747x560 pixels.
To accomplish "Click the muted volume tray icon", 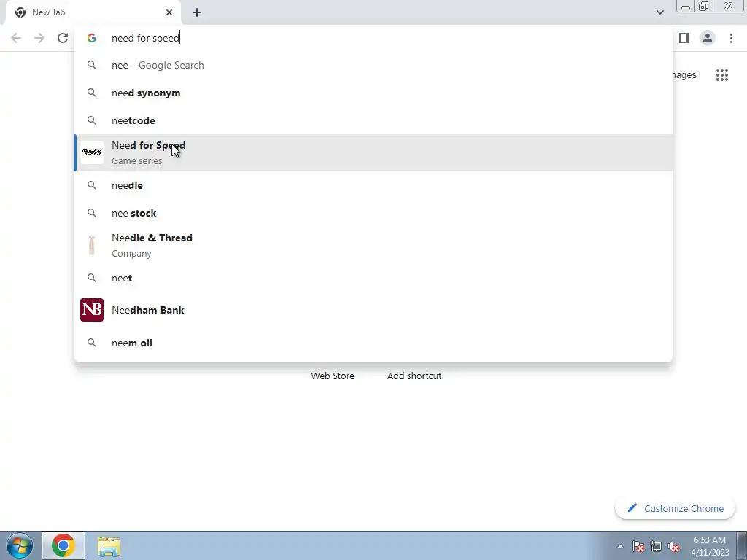I will tap(673, 546).
